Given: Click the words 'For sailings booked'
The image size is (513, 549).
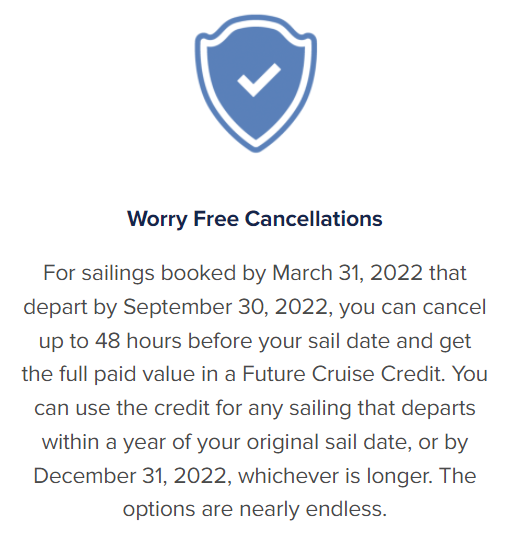Looking at the screenshot, I should (140, 273).
